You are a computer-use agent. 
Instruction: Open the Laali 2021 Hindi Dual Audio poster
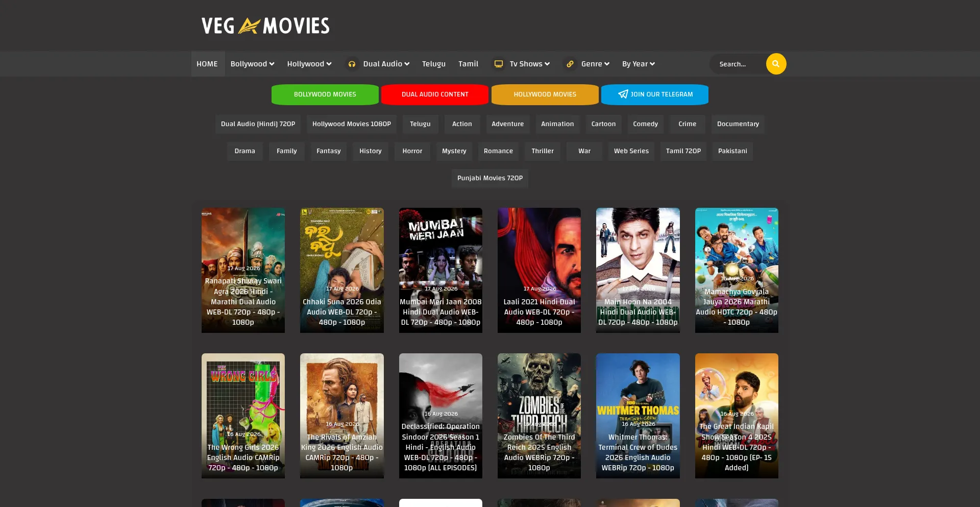tap(539, 270)
